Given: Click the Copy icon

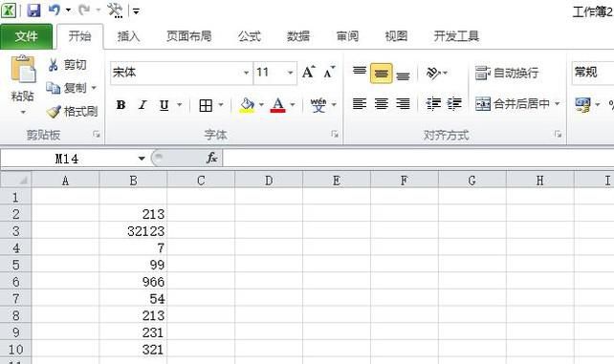Looking at the screenshot, I should (x=54, y=88).
